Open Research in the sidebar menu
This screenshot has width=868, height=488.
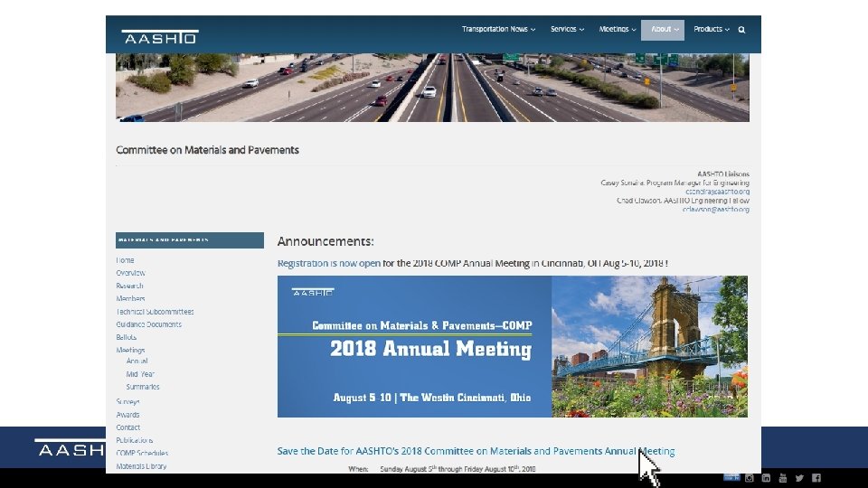pos(129,286)
